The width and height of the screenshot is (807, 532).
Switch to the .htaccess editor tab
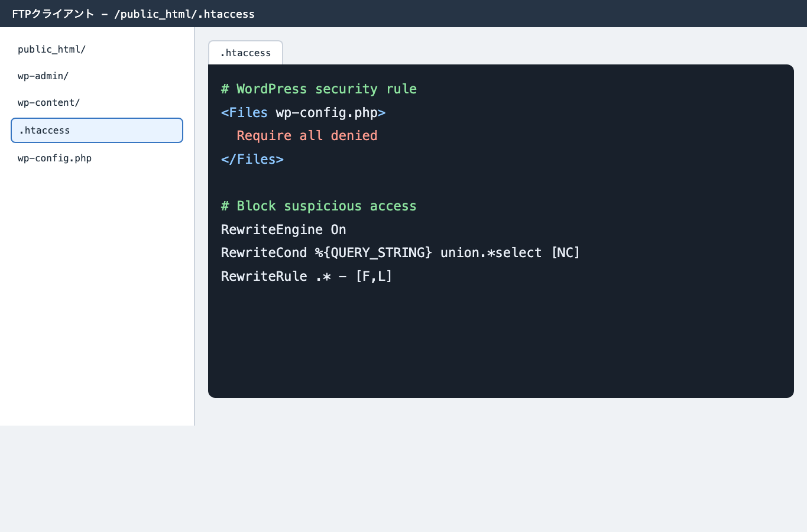coord(245,53)
